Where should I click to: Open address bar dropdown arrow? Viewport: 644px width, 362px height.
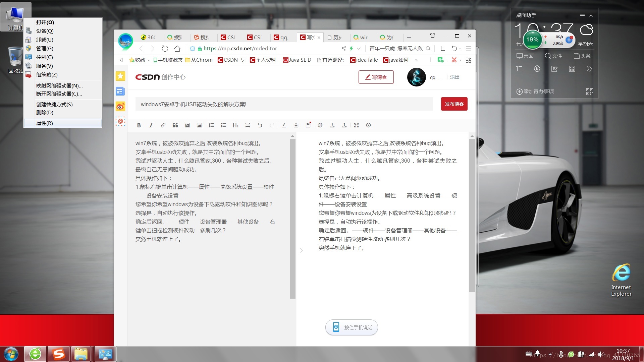pos(359,49)
